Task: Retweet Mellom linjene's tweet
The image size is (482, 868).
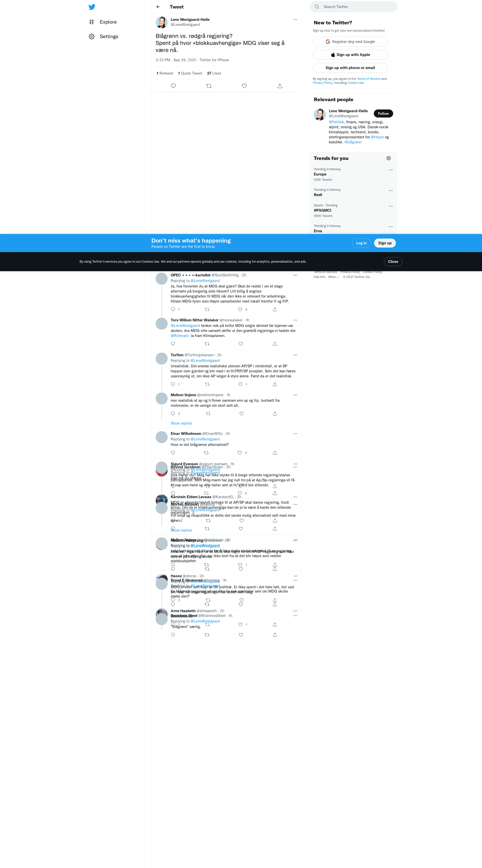Action: [x=208, y=414]
